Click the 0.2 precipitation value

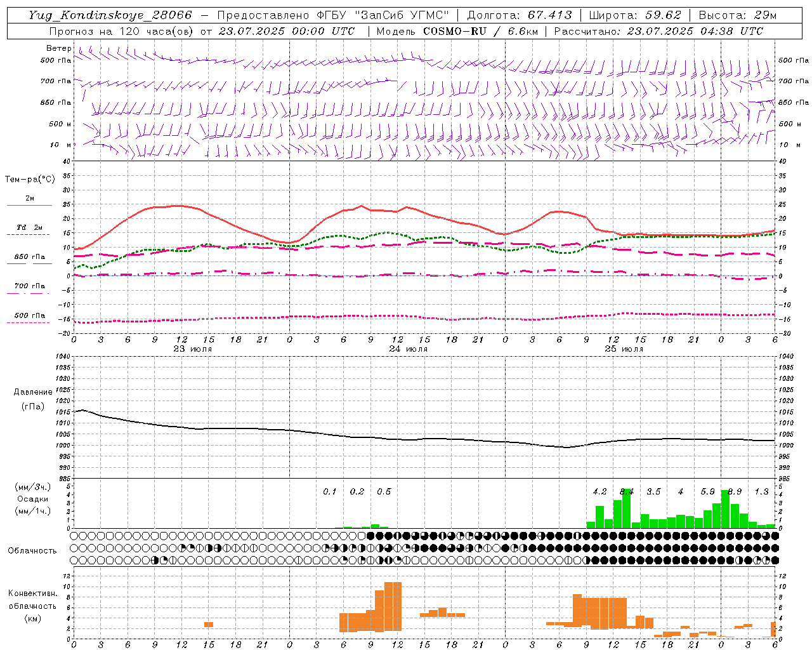pyautogui.click(x=357, y=491)
